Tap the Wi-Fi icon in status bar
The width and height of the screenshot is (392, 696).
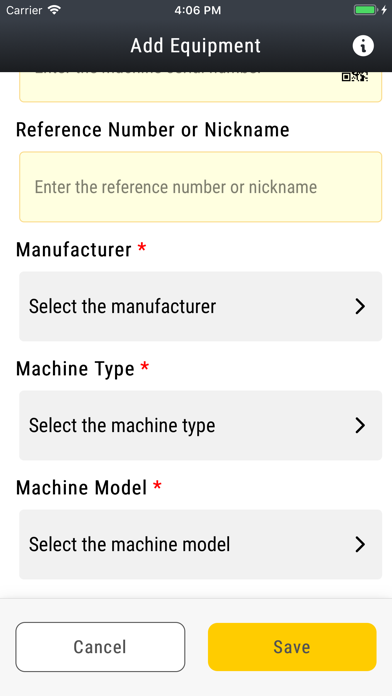pos(55,10)
